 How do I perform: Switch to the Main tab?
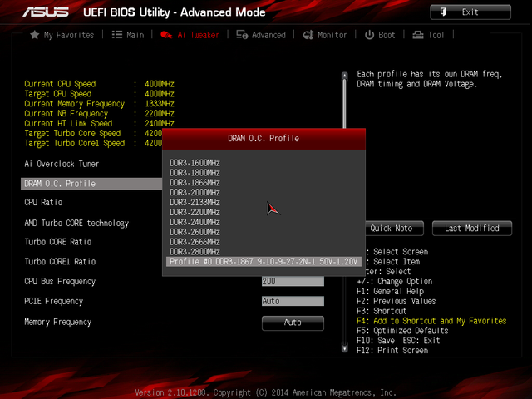128,35
